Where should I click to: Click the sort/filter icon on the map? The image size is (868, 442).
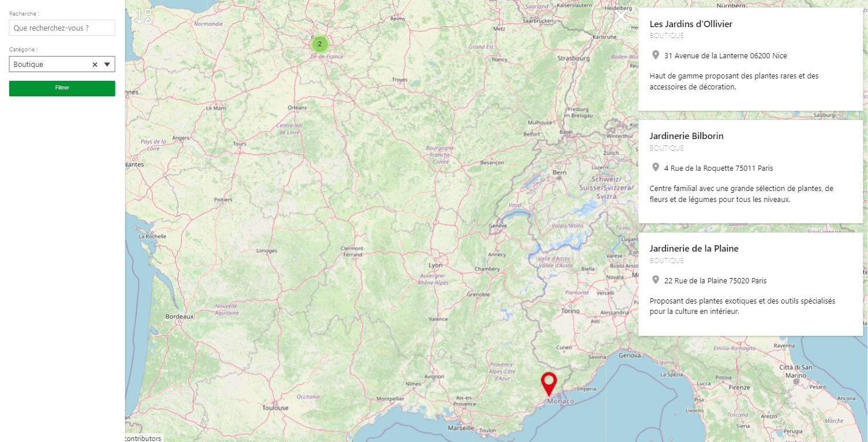143,16
